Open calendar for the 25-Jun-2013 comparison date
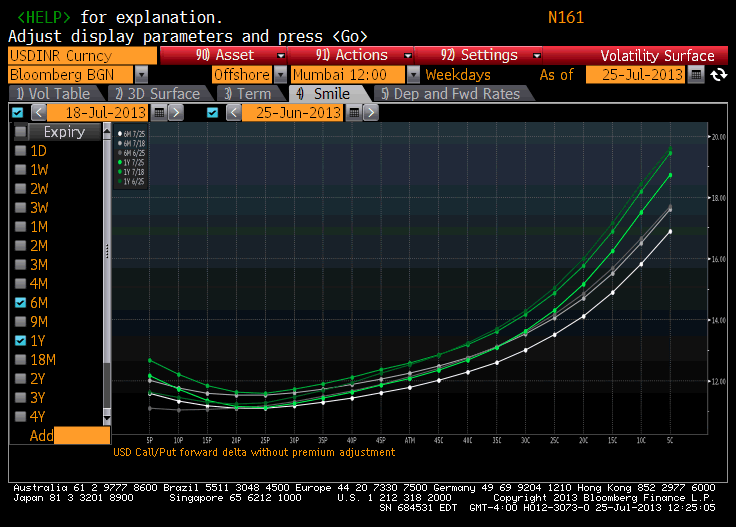This screenshot has width=736, height=527. 354,113
